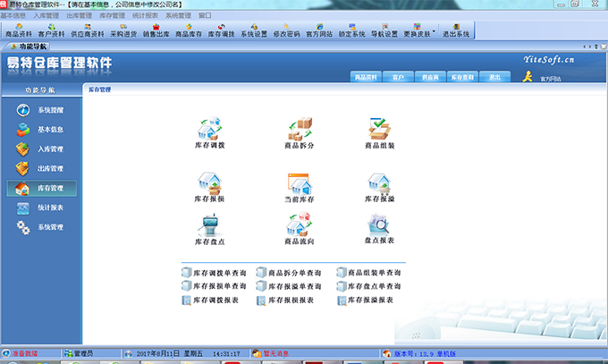Open 库存盘点 large icon
Image resolution: width=608 pixels, height=364 pixels.
pos(210,229)
